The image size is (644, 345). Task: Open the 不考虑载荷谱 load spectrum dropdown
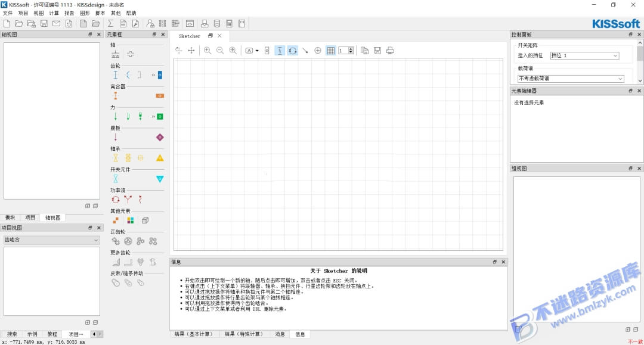571,78
